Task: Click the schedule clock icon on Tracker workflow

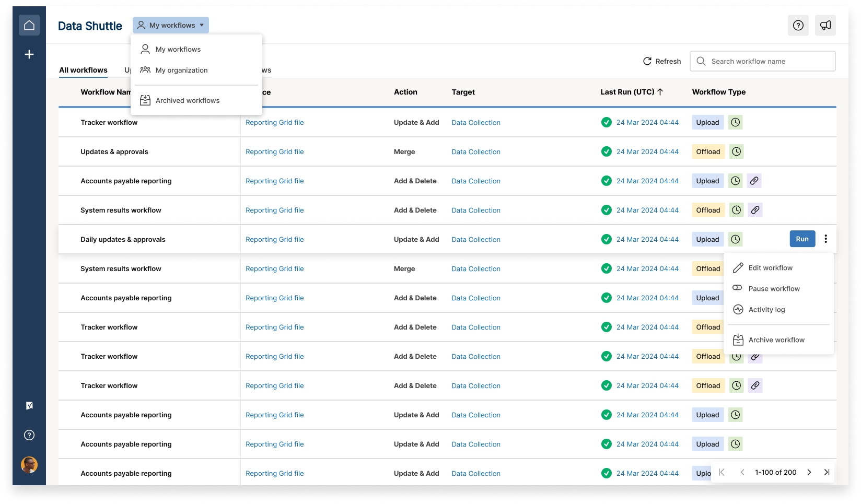Action: (735, 122)
